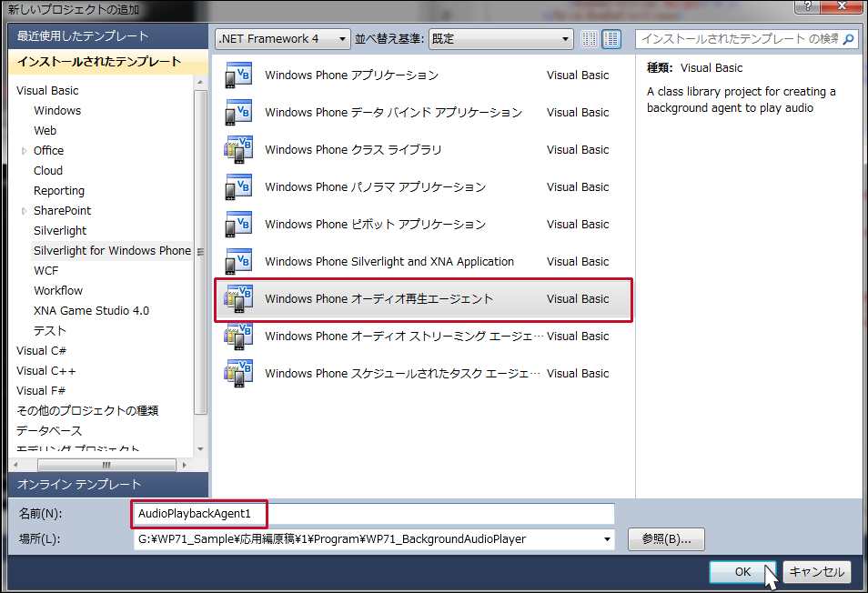Select Visual C# in template tree
This screenshot has width=868, height=593.
(x=42, y=351)
